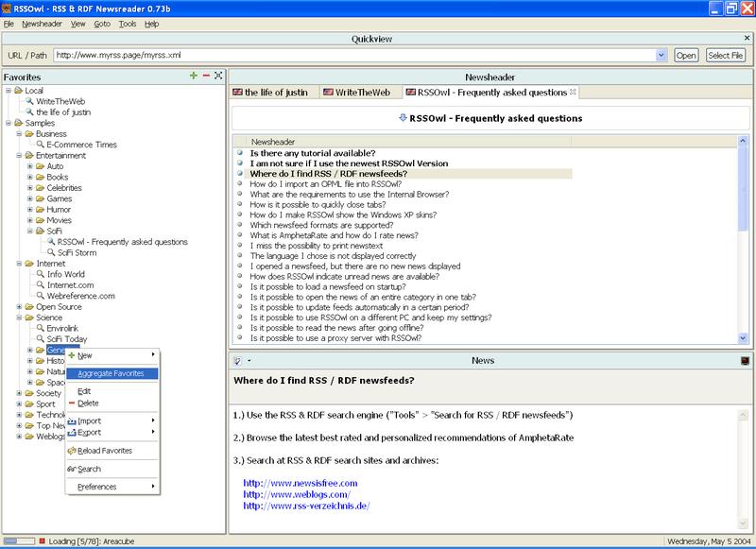Choose Aggregate Favorites from the context menu
756x549 pixels.
[112, 373]
